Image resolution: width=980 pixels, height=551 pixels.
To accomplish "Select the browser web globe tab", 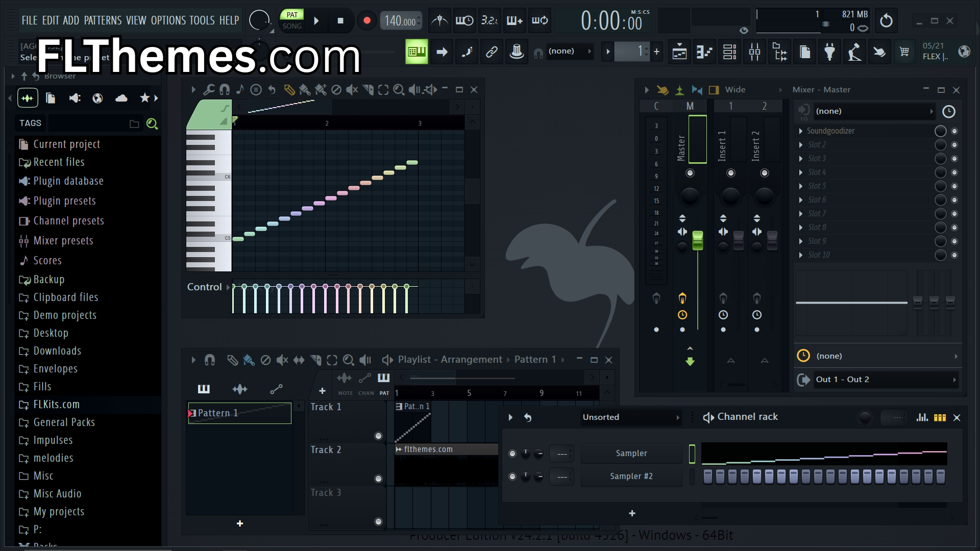I will click(97, 98).
